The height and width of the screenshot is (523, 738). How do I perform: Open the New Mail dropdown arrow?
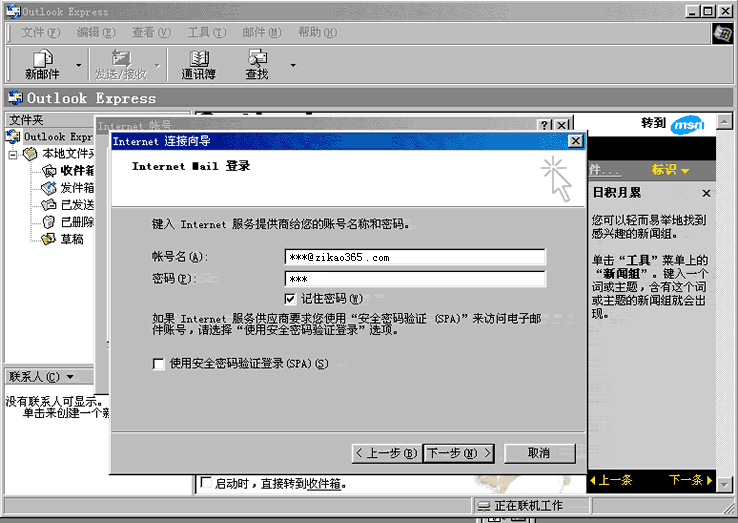click(x=79, y=65)
